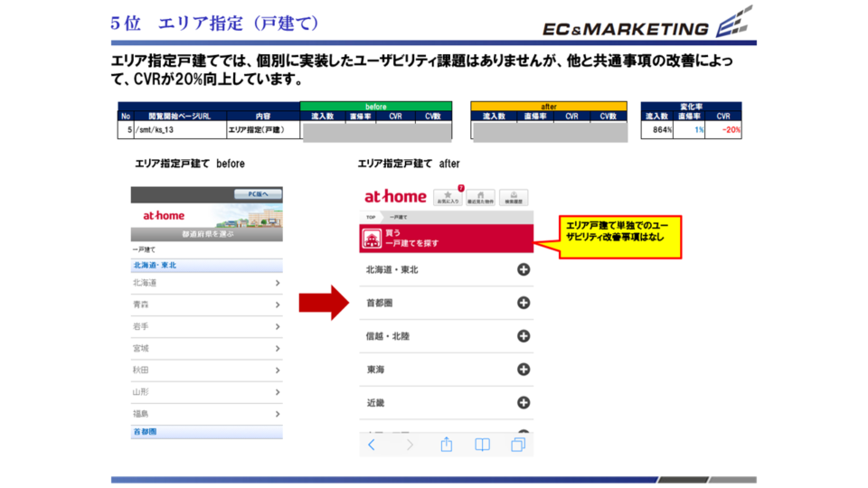Open the 宮城 prefecture chevron
The width and height of the screenshot is (868, 488).
click(277, 349)
